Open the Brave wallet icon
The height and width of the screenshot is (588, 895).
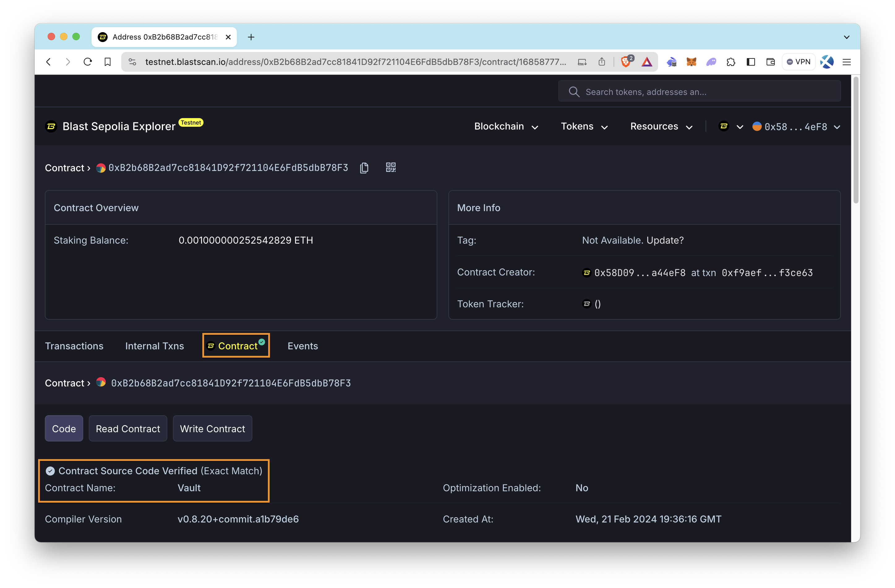[x=770, y=62]
